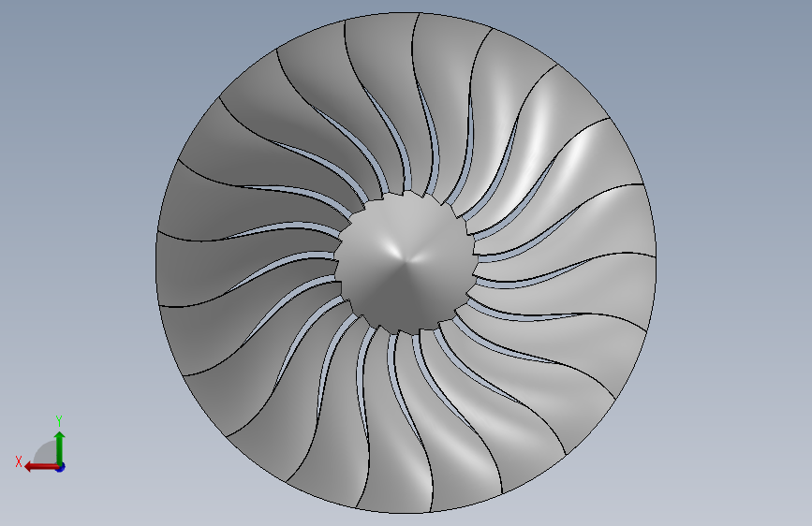The image size is (812, 526).
Task: Click the red X axis arrow of triad
Action: [41, 467]
